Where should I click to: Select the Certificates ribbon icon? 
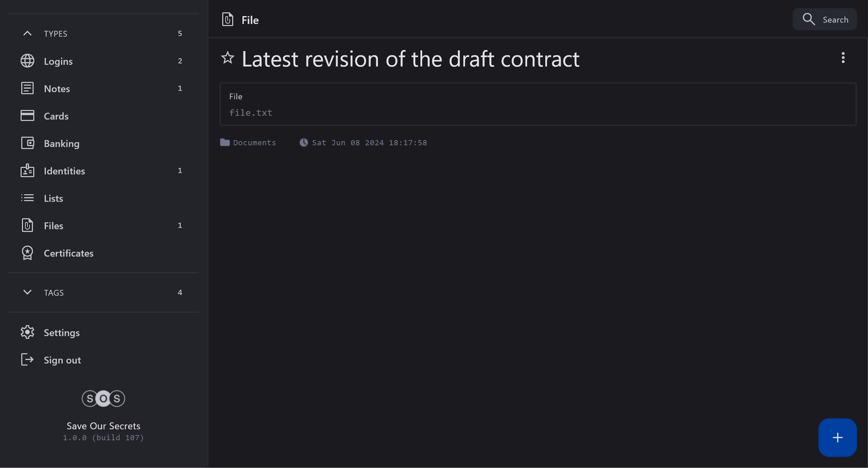click(x=27, y=253)
